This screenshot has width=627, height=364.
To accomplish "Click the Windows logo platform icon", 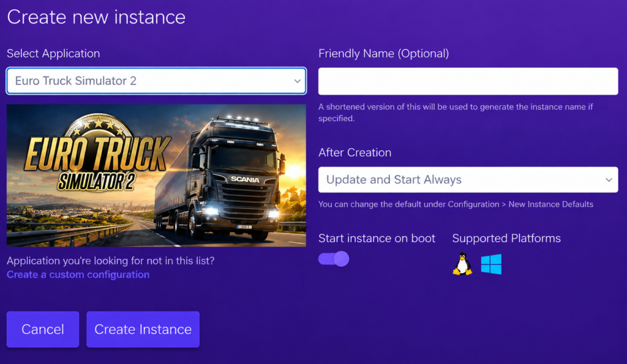I will click(491, 264).
